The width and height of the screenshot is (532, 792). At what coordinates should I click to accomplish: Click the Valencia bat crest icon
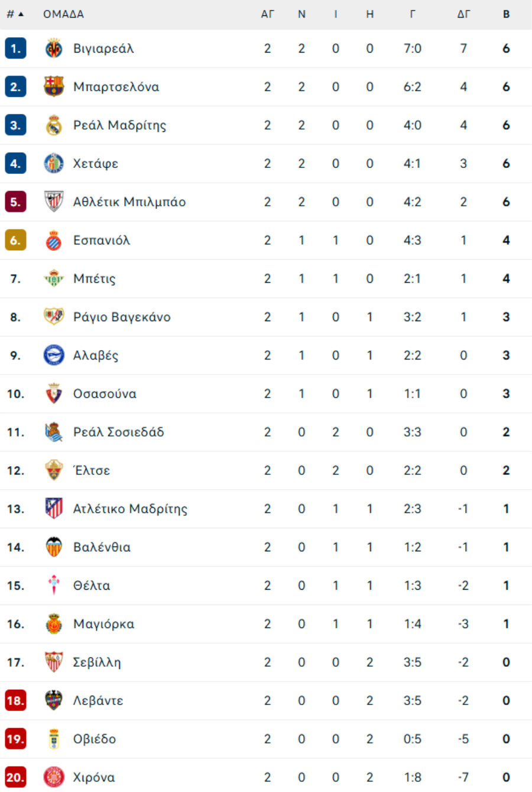[x=54, y=547]
